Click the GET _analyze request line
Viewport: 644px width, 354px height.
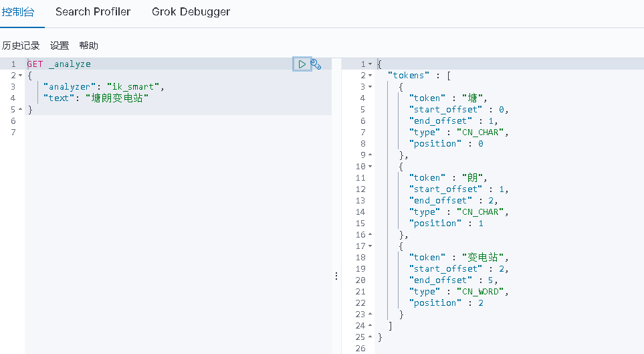click(x=59, y=64)
